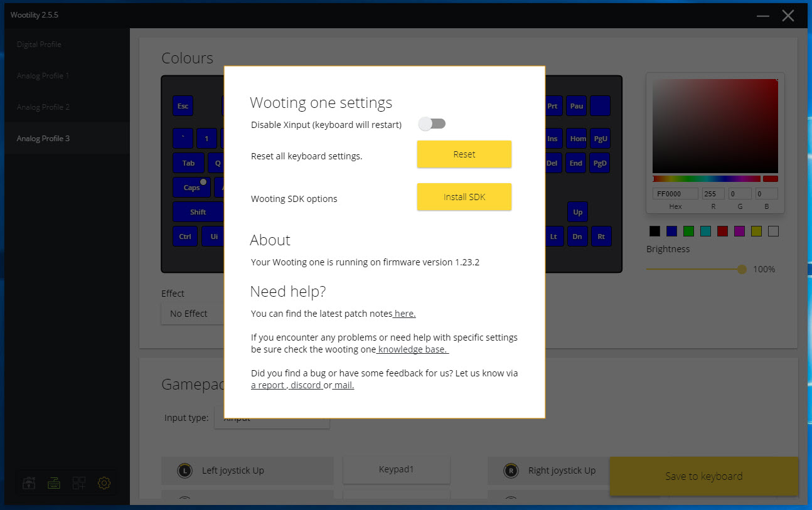Click the rainbow hue slider bar
The width and height of the screenshot is (812, 510).
tap(707, 179)
